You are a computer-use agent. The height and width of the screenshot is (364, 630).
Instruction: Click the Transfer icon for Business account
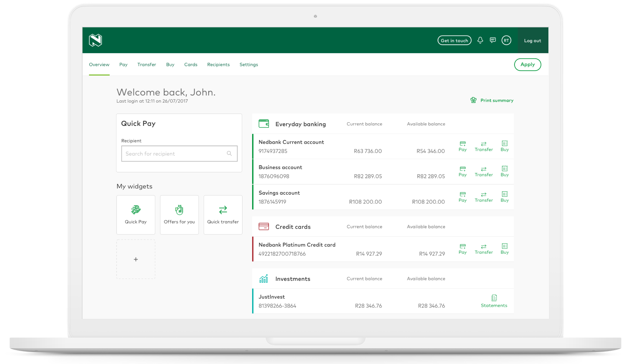pyautogui.click(x=483, y=171)
